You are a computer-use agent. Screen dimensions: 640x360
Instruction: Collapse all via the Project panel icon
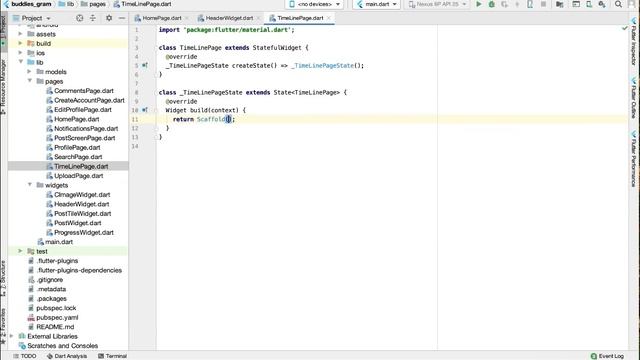93,18
